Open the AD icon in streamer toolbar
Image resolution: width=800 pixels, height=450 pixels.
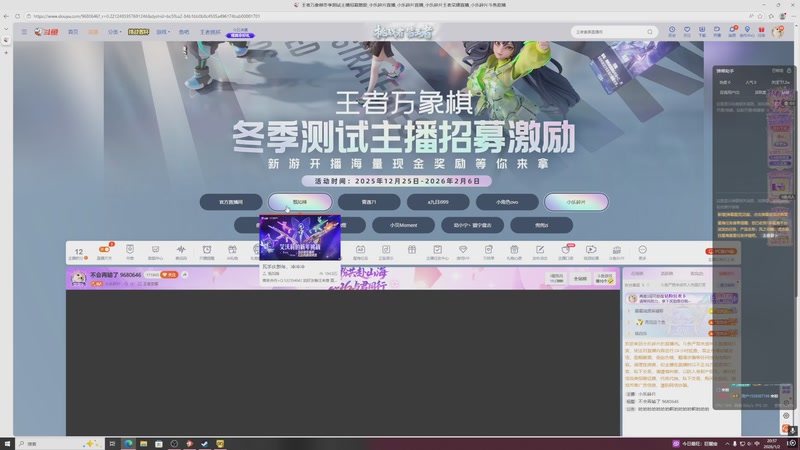[360, 251]
